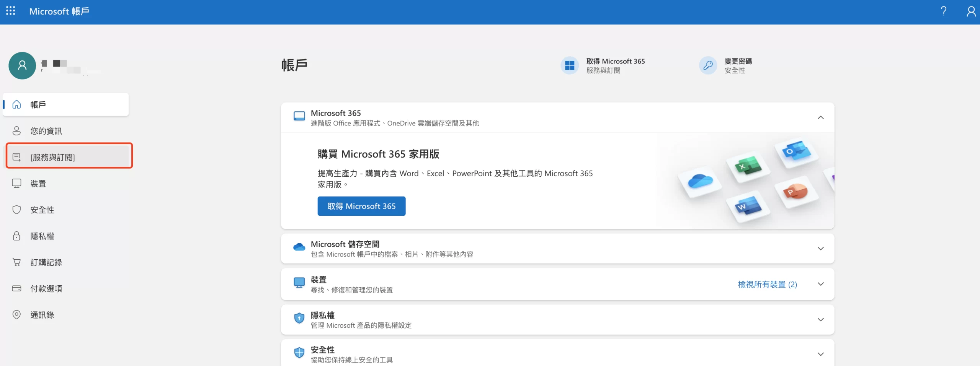Click the shield icon beside 隱私權 card
Viewport: 980px width, 366px height.
299,318
